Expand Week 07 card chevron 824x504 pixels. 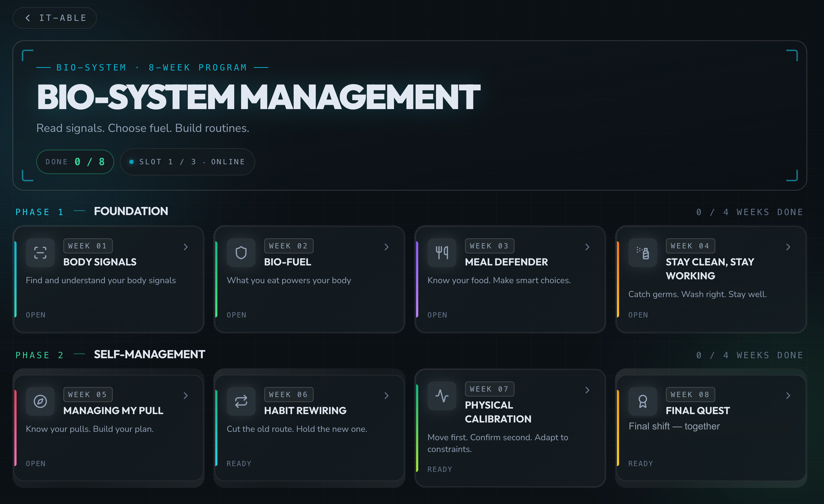587,390
